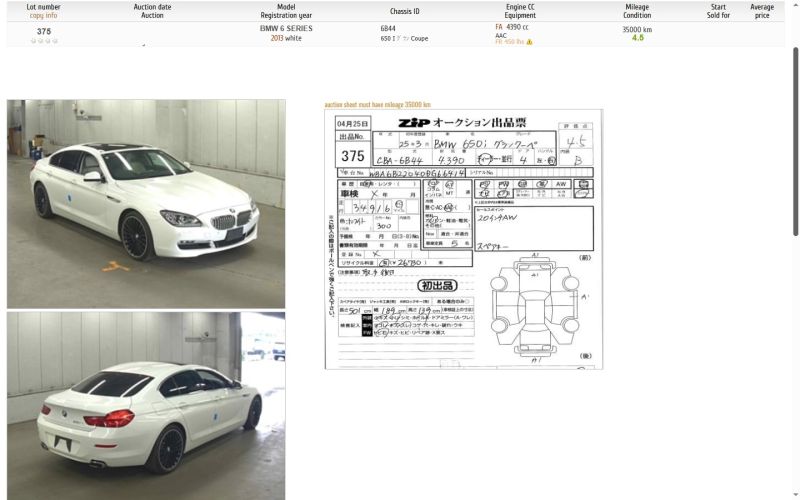
Task: Click the 'BMW 6 SERIES' model name
Action: 286,29
